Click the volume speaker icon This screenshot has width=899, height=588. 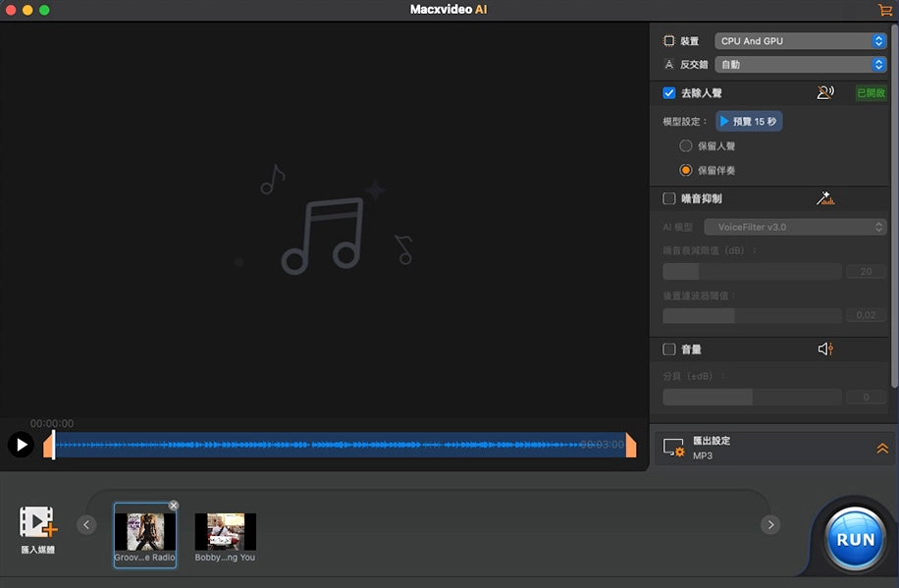click(824, 349)
